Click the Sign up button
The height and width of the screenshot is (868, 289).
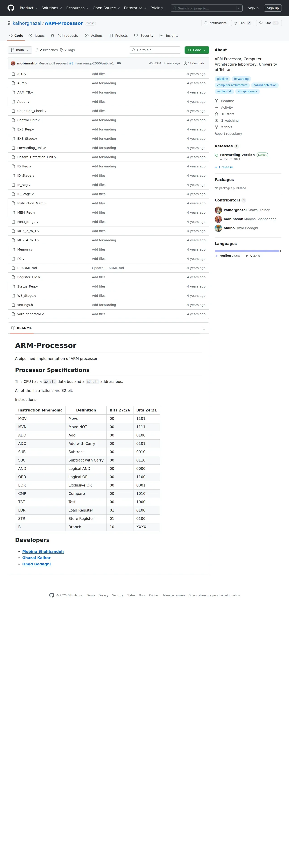pyautogui.click(x=273, y=8)
